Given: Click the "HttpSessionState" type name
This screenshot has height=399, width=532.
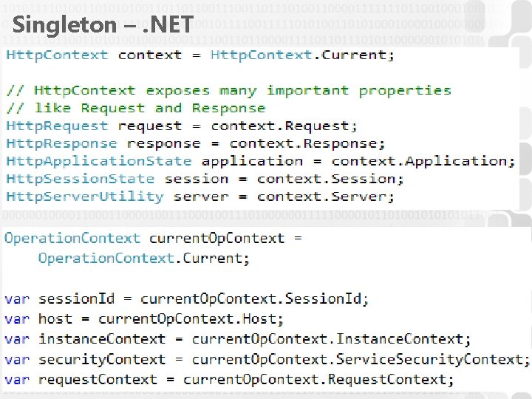Looking at the screenshot, I should click(x=80, y=179).
